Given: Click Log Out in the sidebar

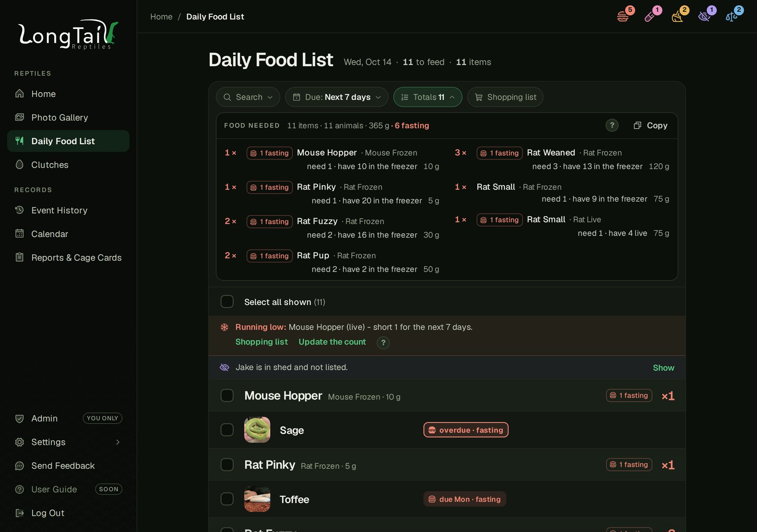Looking at the screenshot, I should click(x=68, y=513).
